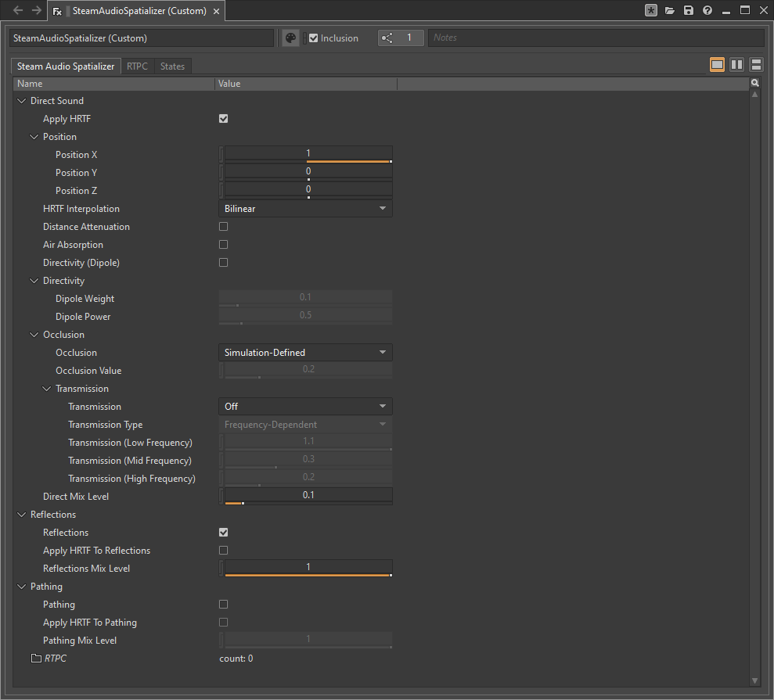Click the Position Y value field
The width and height of the screenshot is (774, 700).
click(x=308, y=172)
